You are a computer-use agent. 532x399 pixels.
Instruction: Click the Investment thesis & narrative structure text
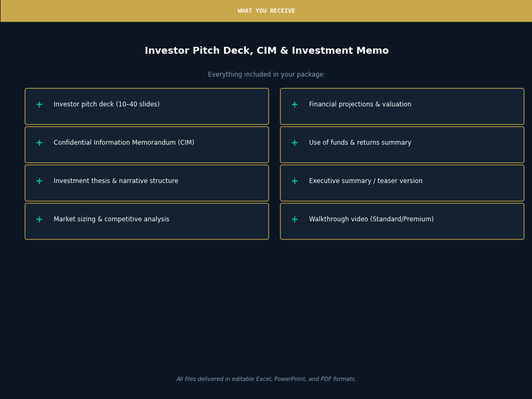coord(116,181)
